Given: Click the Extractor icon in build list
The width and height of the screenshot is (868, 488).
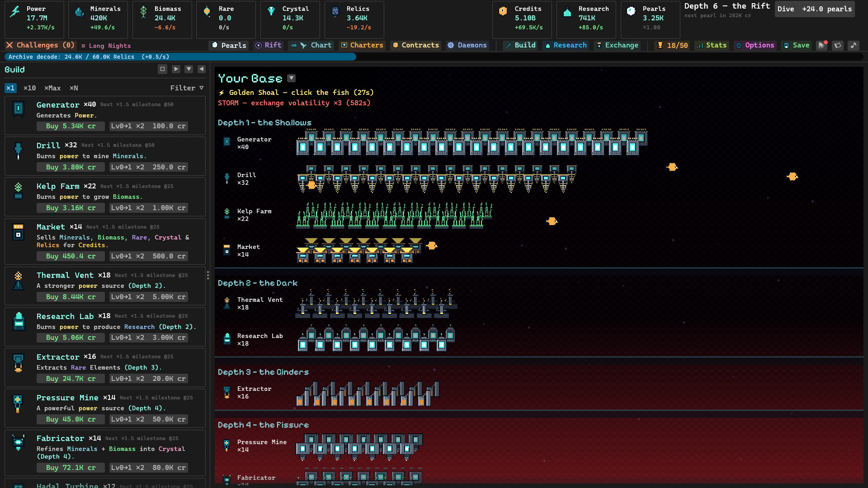Looking at the screenshot, I should (18, 362).
